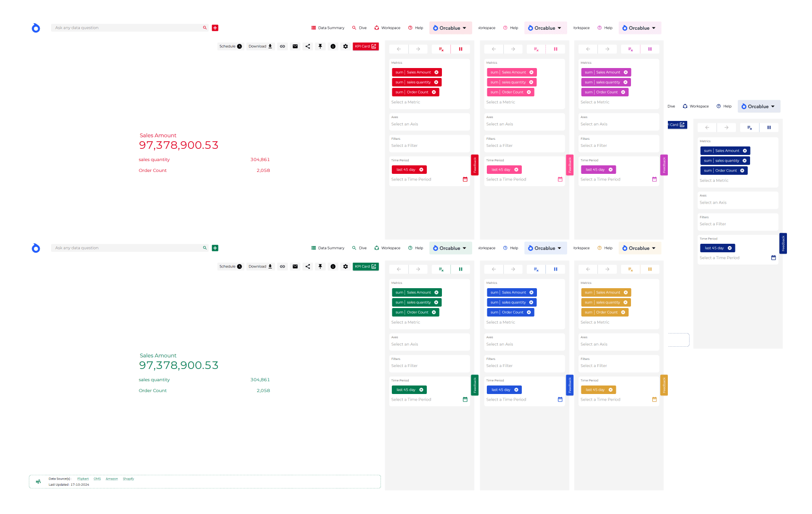The height and width of the screenshot is (514, 812).
Task: Click the red search magnifier in the top question bar
Action: coord(205,28)
